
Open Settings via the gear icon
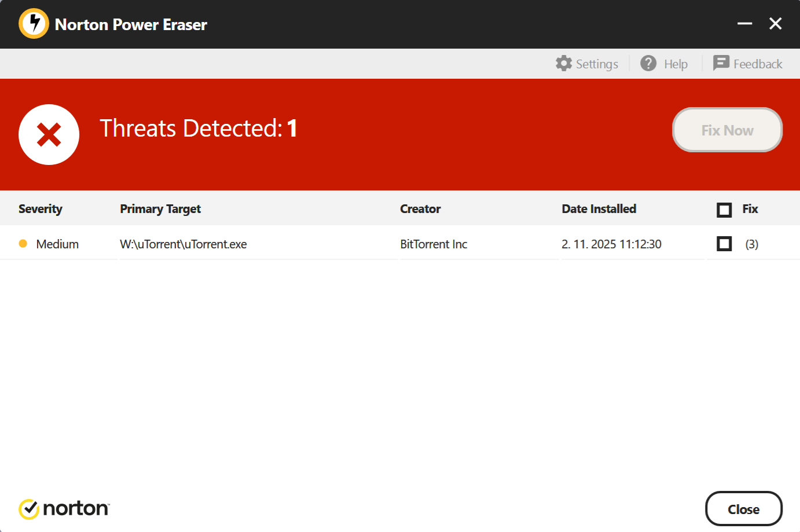click(564, 63)
